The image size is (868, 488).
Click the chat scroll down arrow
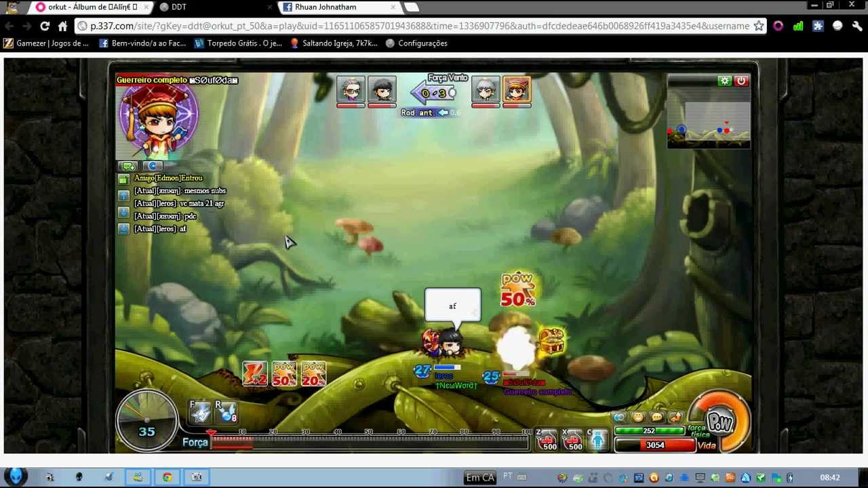click(123, 212)
